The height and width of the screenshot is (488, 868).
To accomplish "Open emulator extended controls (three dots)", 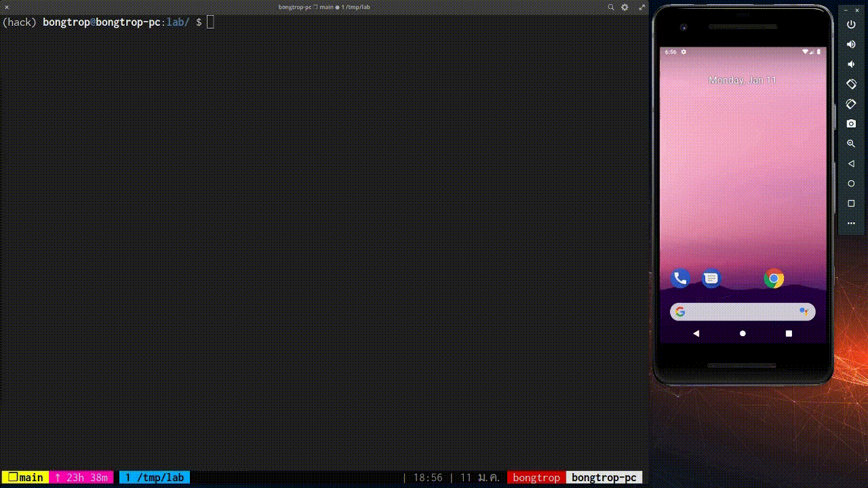I will (x=851, y=224).
